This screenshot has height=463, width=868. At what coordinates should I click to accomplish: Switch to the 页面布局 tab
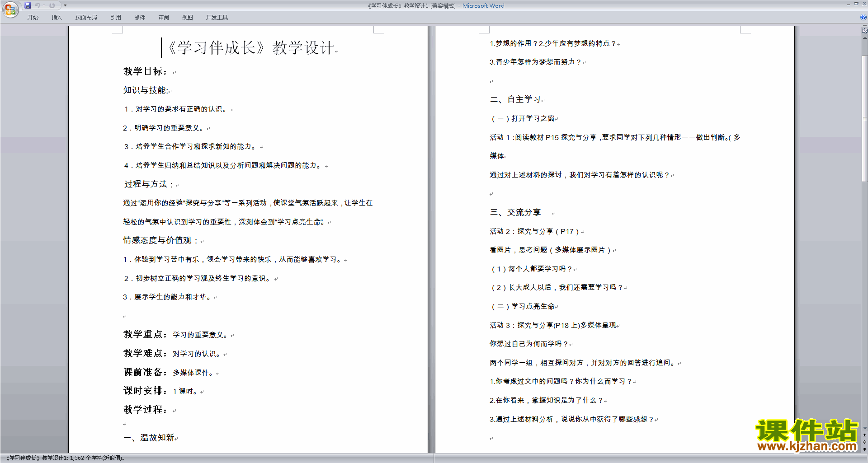86,18
